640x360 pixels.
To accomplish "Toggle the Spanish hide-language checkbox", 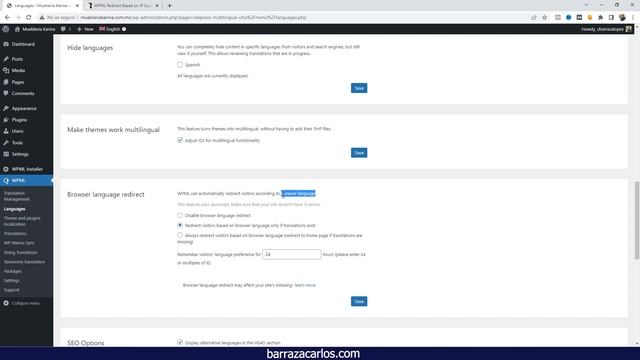I will click(x=180, y=64).
